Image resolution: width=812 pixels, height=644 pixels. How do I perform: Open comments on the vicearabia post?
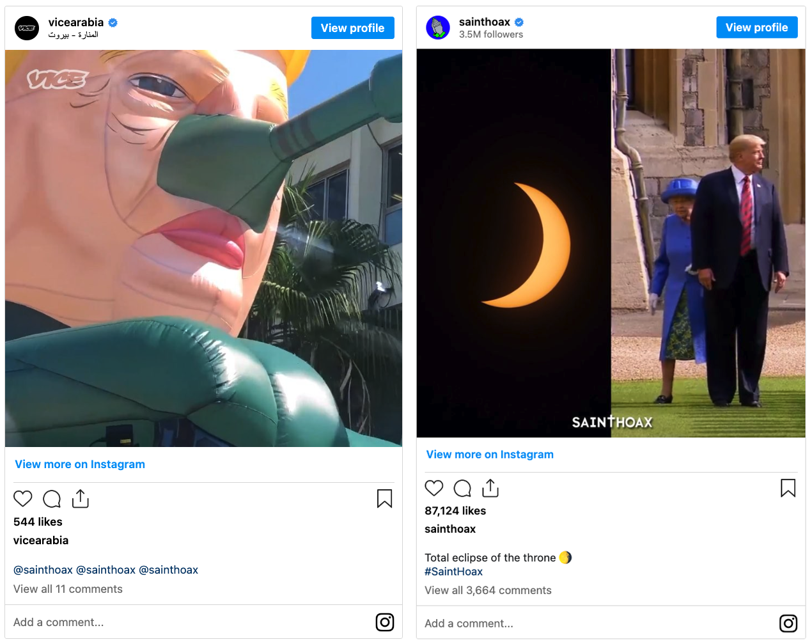tap(52, 499)
